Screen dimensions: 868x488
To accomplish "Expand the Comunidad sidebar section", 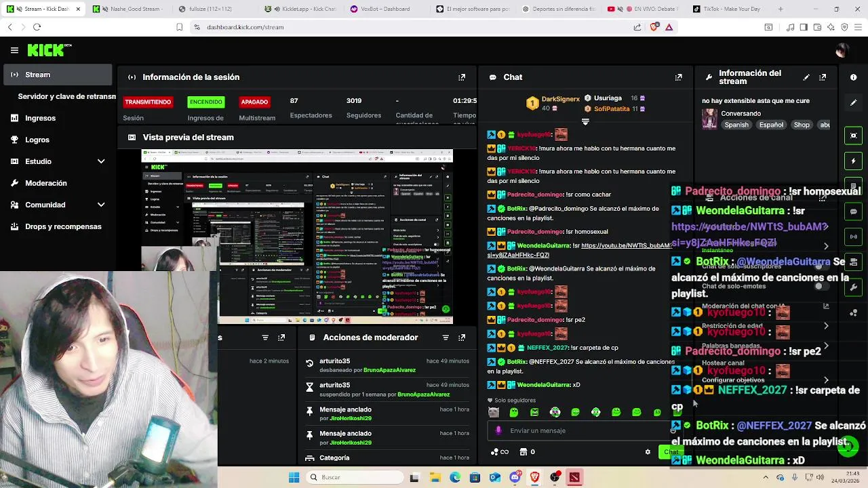I will (101, 205).
